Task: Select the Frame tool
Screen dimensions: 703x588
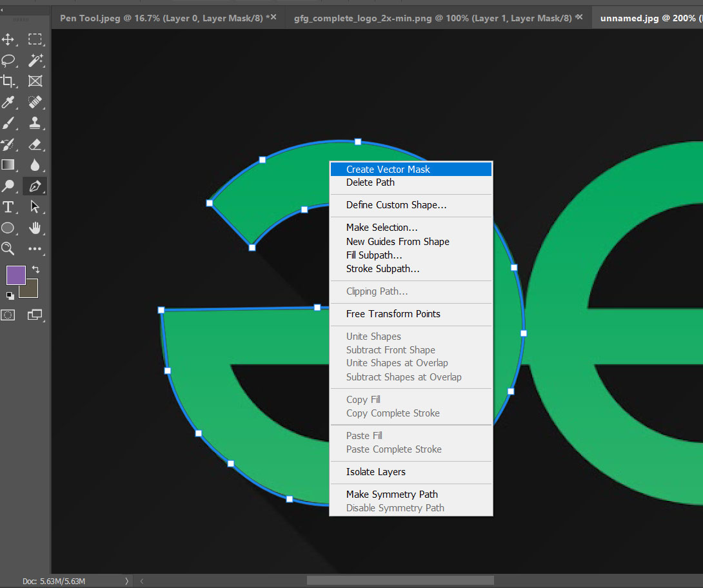Action: click(35, 81)
